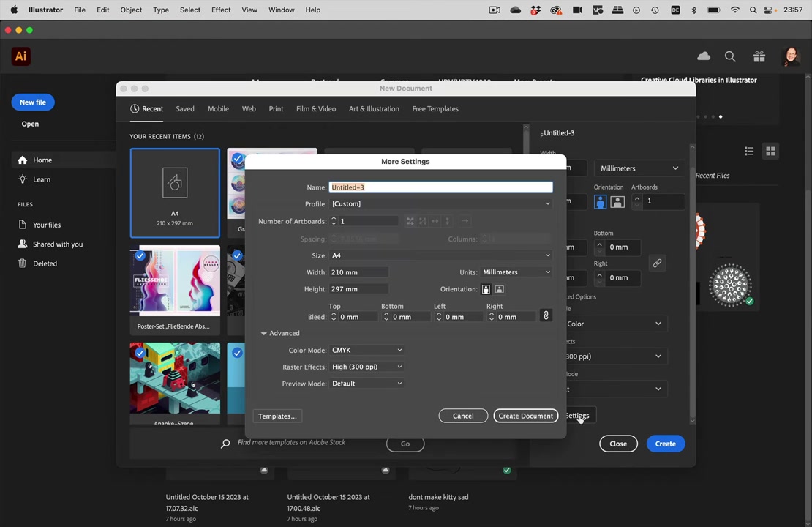The image size is (812, 527).
Task: Click the New file button
Action: [x=33, y=102]
